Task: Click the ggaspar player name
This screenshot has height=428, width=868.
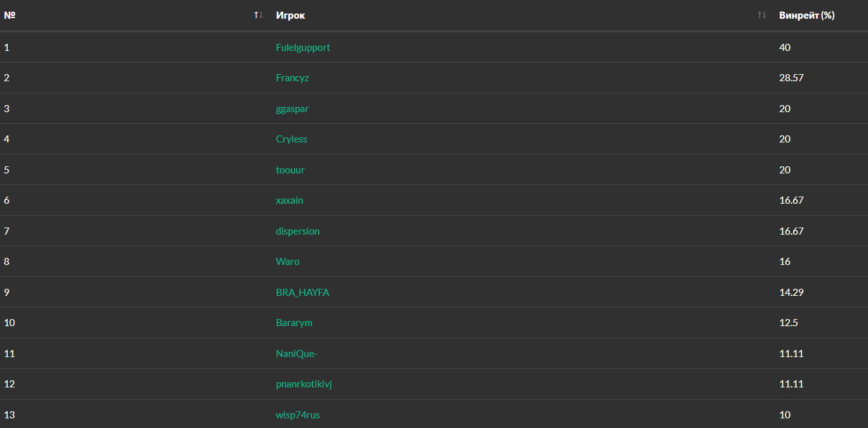Action: click(x=292, y=109)
